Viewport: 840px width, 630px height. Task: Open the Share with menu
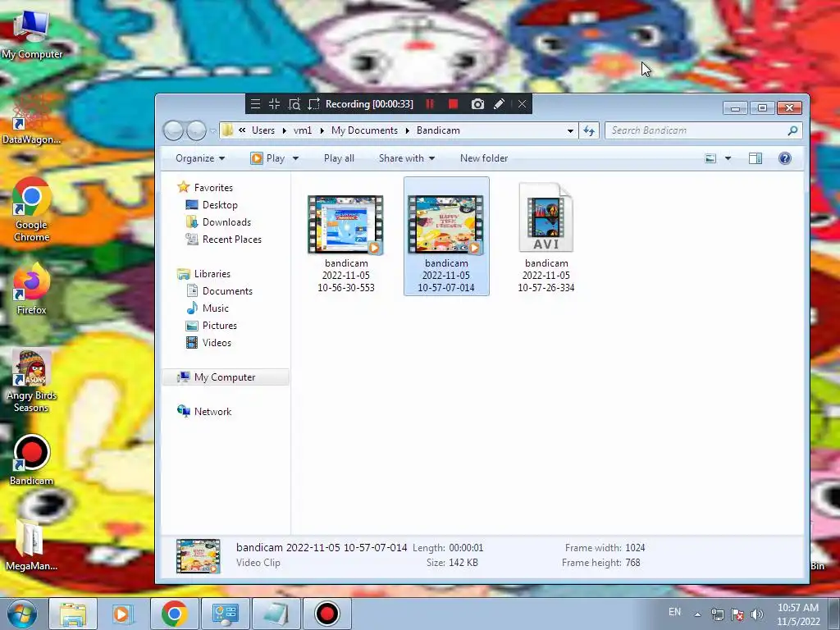[x=407, y=158]
